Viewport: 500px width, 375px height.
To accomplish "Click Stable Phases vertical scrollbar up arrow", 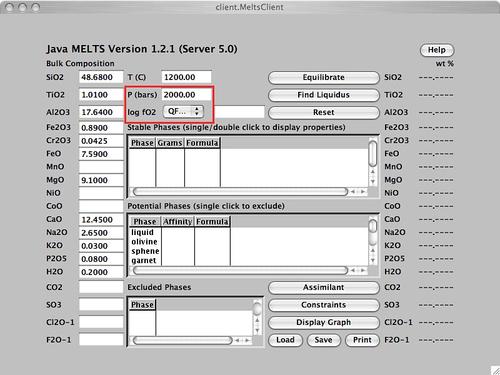I will click(x=373, y=172).
